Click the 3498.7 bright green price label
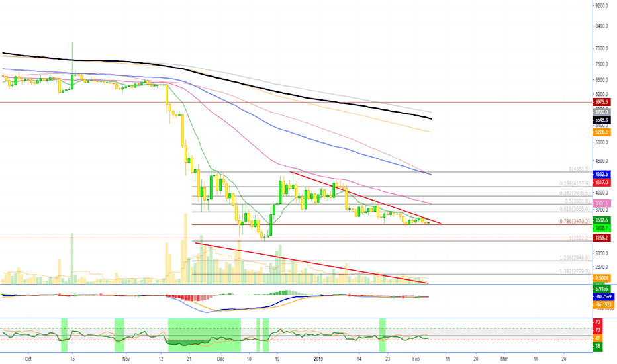This screenshot has height=364, width=617. pos(602,228)
